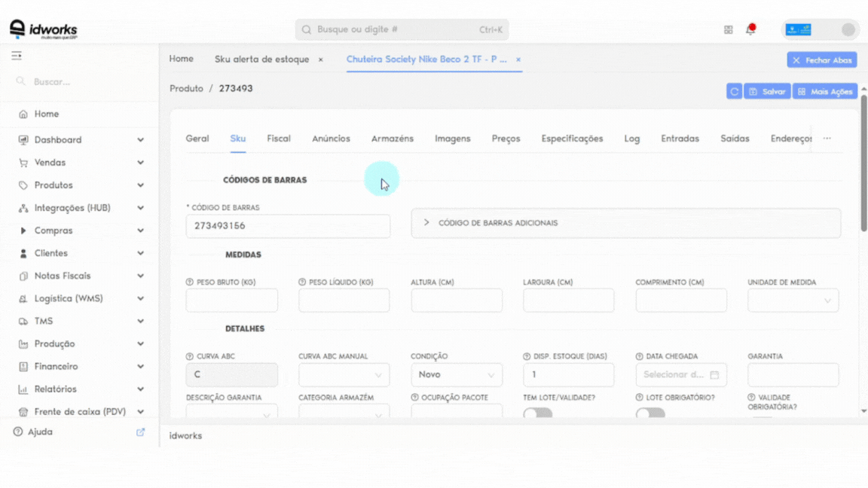Open the Home sidebar item
868x488 pixels.
coord(47,114)
